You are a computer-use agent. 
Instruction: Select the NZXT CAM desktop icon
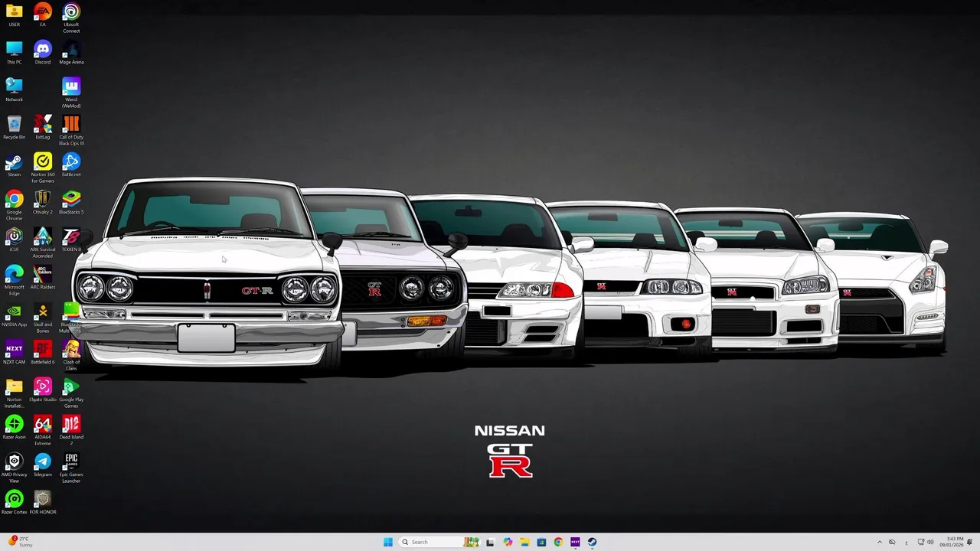click(x=14, y=353)
